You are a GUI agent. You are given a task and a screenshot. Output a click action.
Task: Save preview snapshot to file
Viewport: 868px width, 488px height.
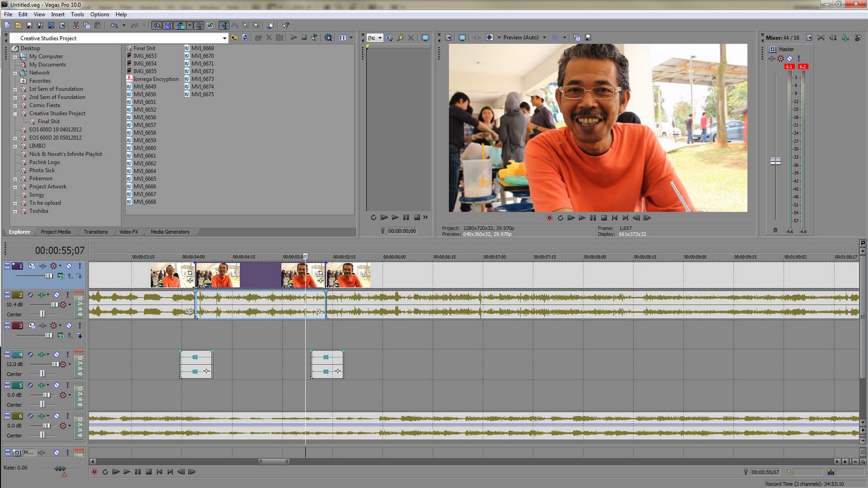point(588,37)
